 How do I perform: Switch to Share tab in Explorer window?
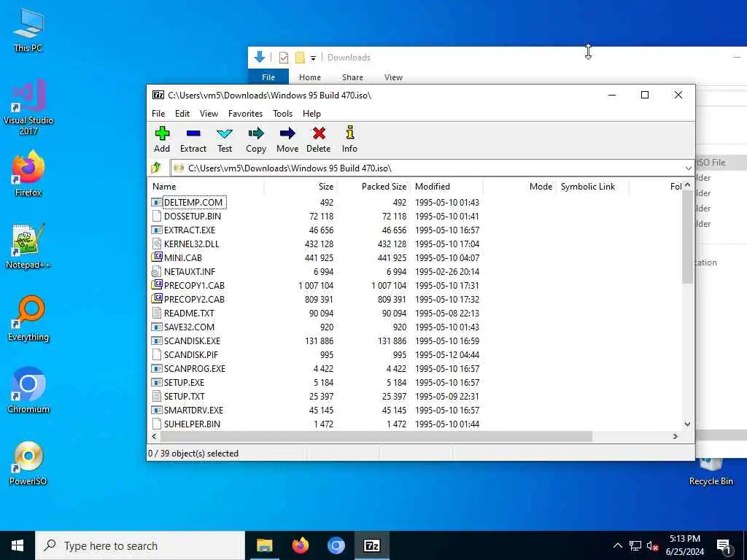point(352,77)
